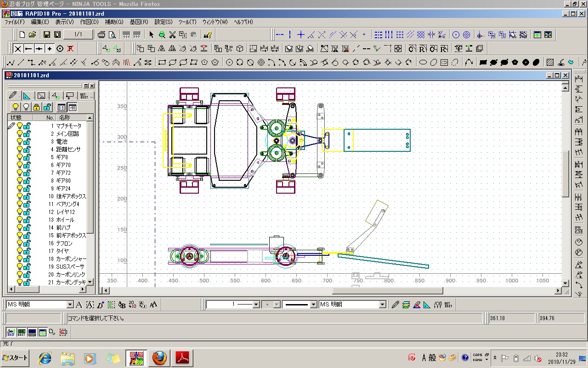Image resolution: width=588 pixels, height=368 pixels.
Task: Toggle visibility of layer マブチモータ
Action: pos(20,126)
